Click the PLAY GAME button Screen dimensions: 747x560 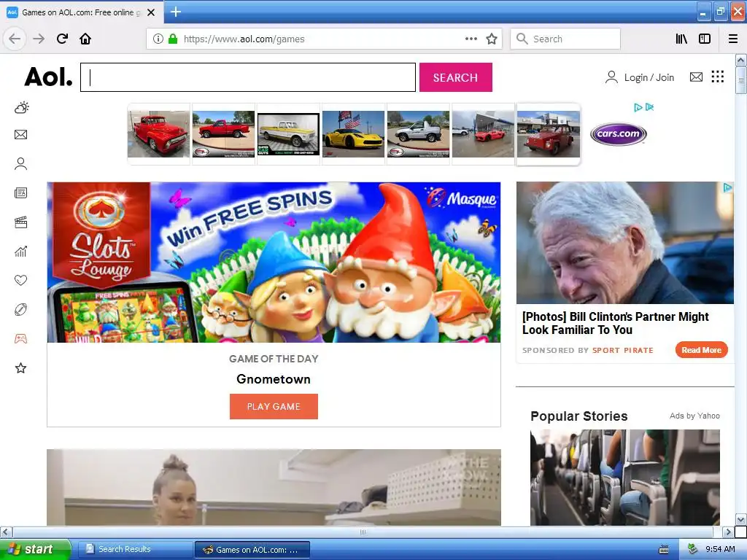point(274,406)
